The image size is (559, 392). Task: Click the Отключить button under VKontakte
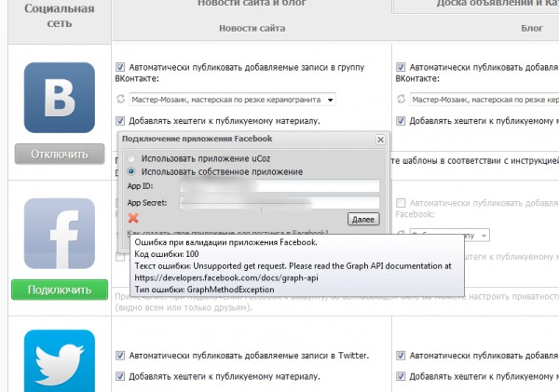pos(60,154)
